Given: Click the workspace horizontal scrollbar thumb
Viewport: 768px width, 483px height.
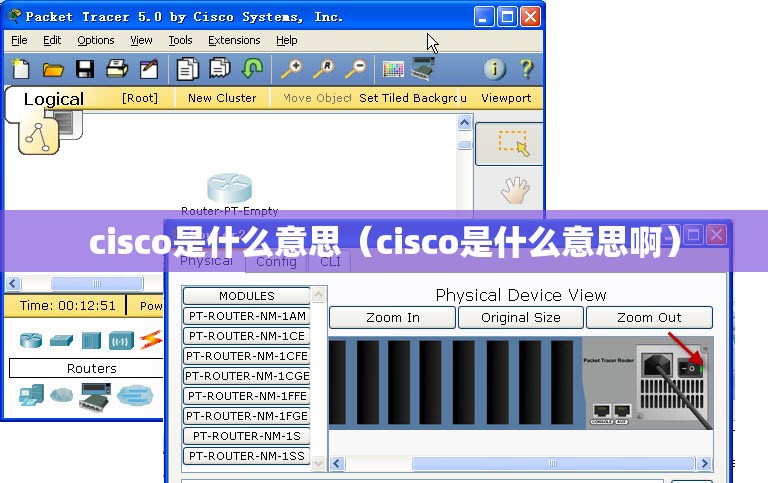Looking at the screenshot, I should tap(97, 283).
